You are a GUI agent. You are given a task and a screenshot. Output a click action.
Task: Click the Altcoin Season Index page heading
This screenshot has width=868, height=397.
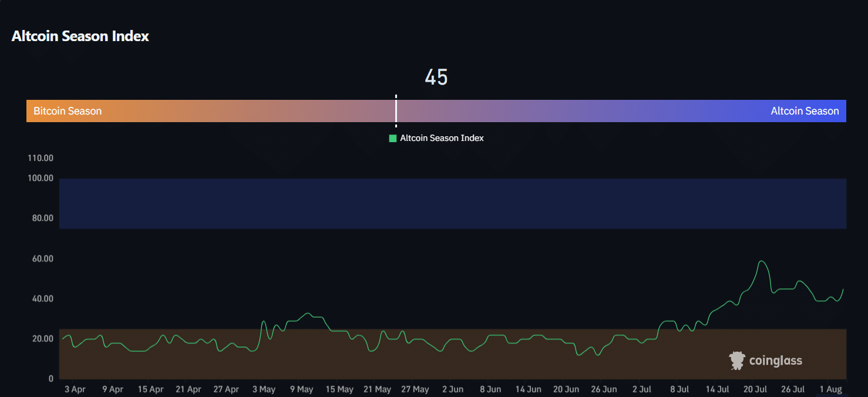point(80,36)
